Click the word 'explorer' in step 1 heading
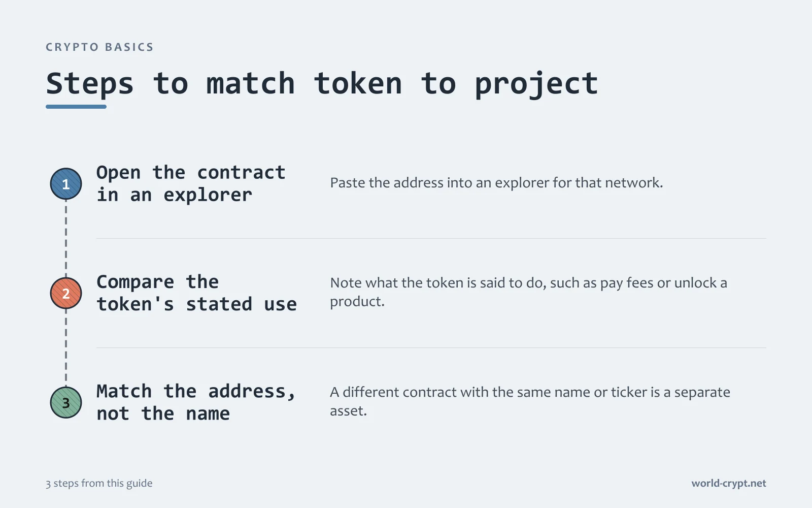The image size is (812, 508). (208, 195)
